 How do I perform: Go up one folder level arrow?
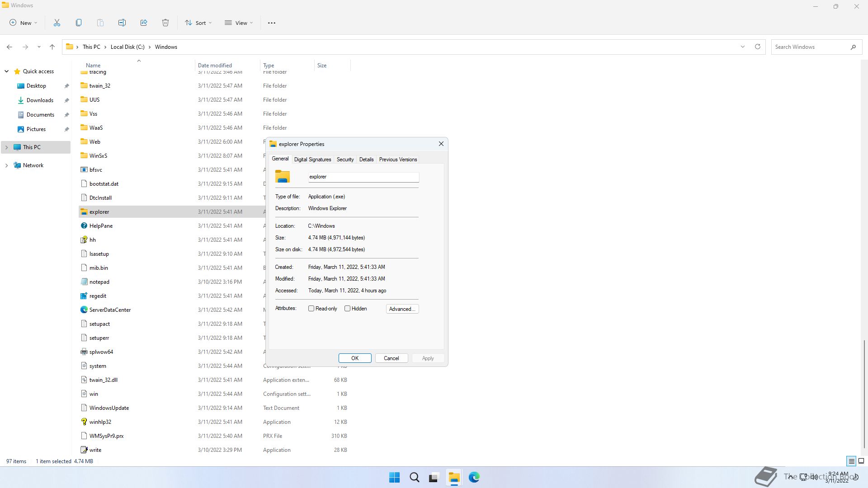pos(52,47)
